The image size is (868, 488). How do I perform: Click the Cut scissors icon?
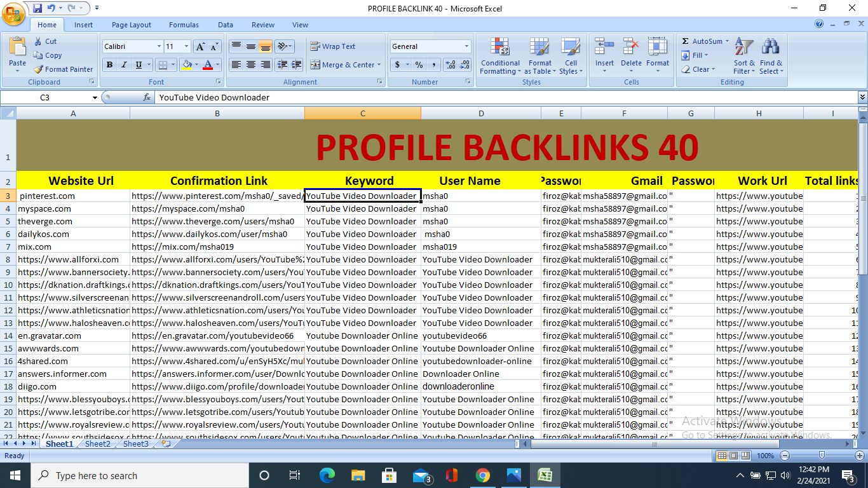click(x=38, y=41)
